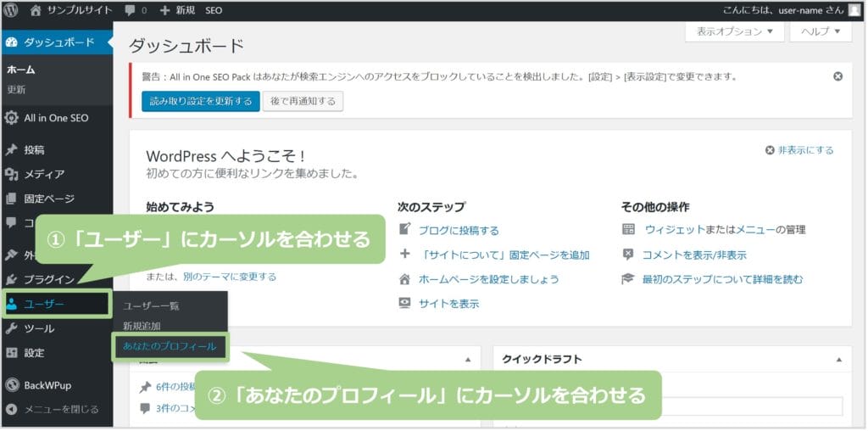This screenshot has width=868, height=431.
Task: Select あなたのプロフィール in submenu
Action: 170,346
